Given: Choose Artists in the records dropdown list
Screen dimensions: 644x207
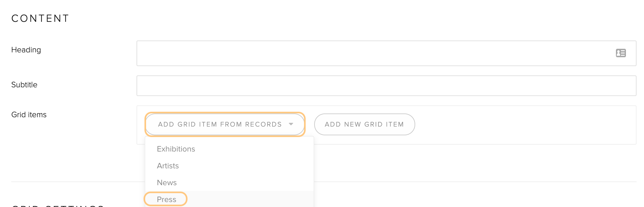Looking at the screenshot, I should 168,166.
